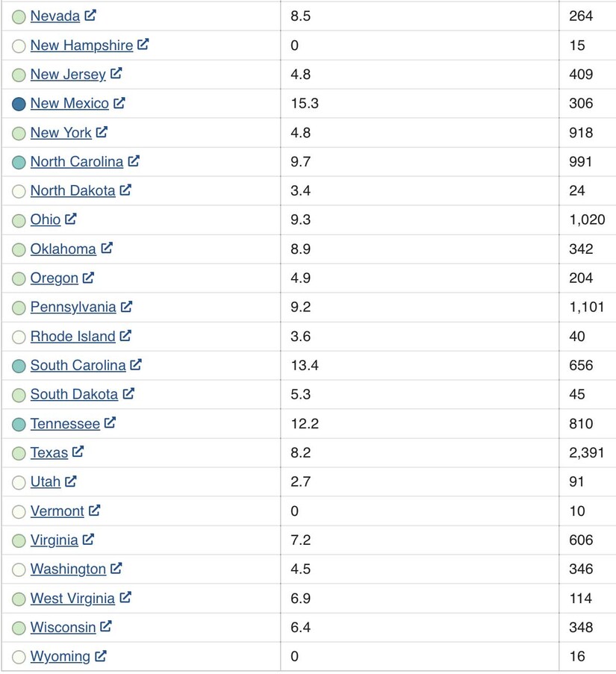Click external link icon beside Nevada

click(x=90, y=15)
